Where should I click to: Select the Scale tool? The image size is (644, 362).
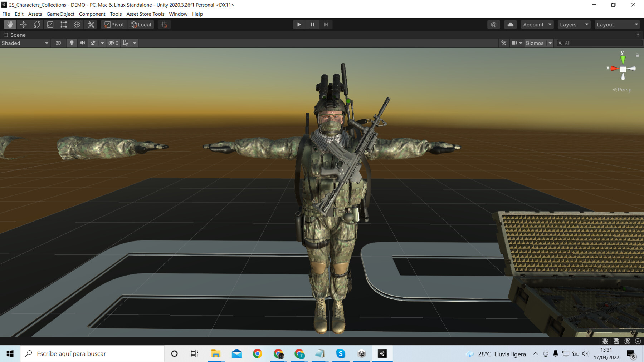point(50,24)
